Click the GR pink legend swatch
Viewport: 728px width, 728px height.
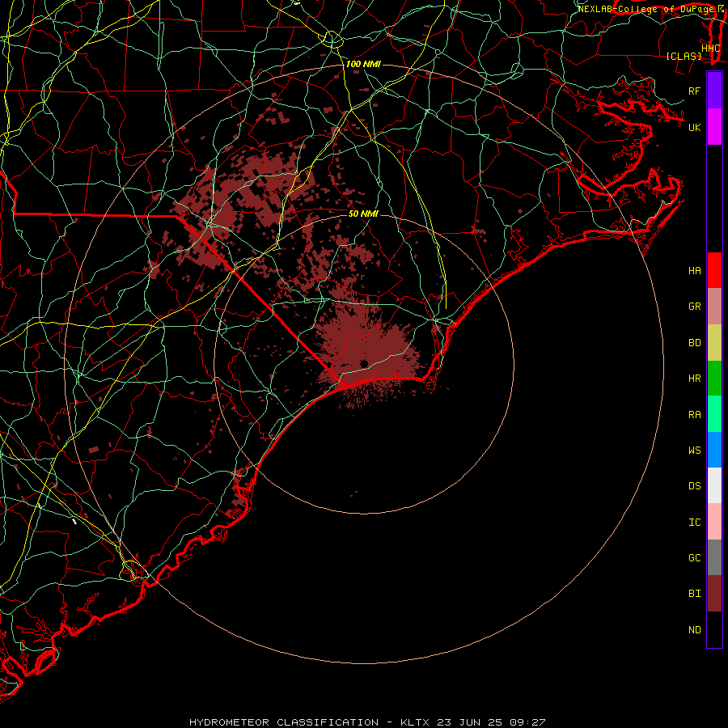coord(714,307)
